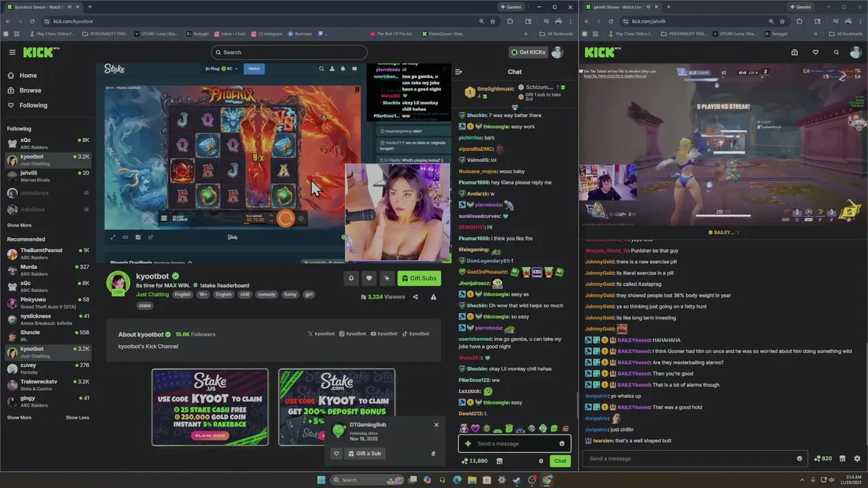The image size is (868, 488).
Task: Open the channel points shop icon
Action: pos(499,461)
